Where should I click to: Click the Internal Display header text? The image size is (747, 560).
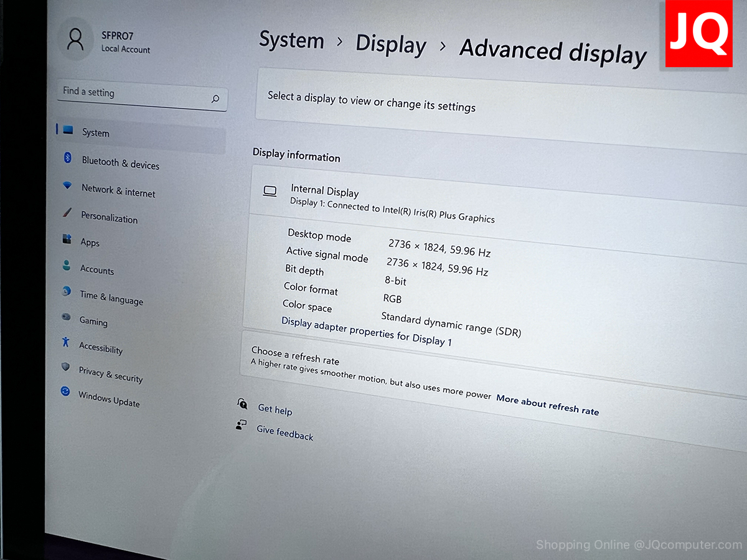(325, 191)
